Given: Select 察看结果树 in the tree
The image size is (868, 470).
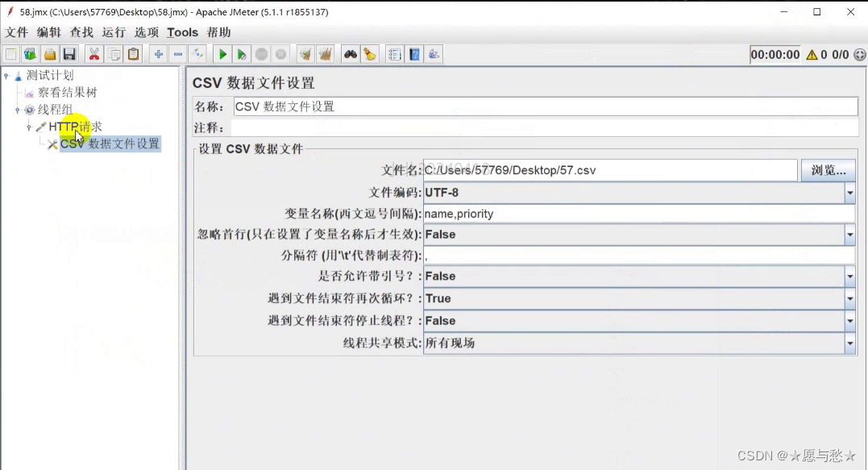Looking at the screenshot, I should point(68,93).
